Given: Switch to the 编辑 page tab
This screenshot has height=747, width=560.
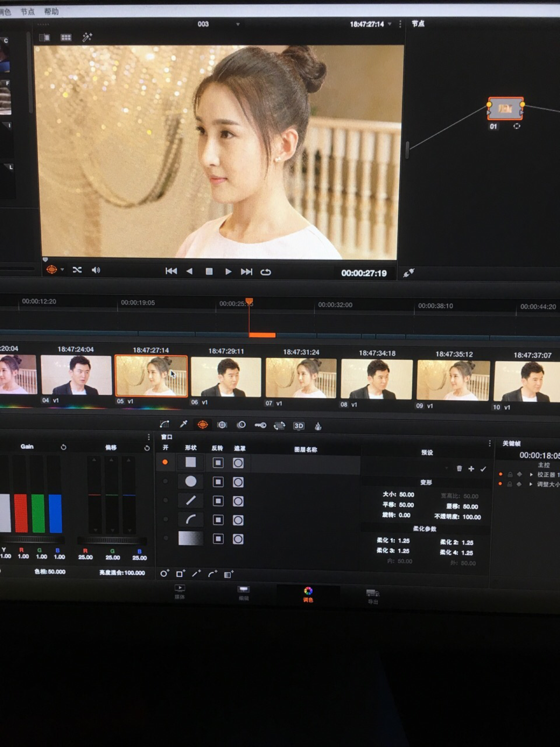Looking at the screenshot, I should [x=244, y=592].
